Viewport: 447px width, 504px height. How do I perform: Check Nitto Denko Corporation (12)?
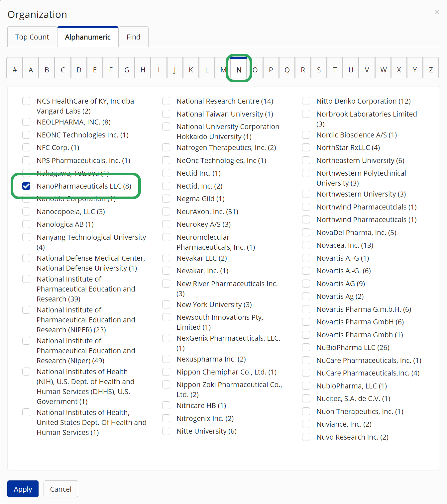tap(306, 101)
